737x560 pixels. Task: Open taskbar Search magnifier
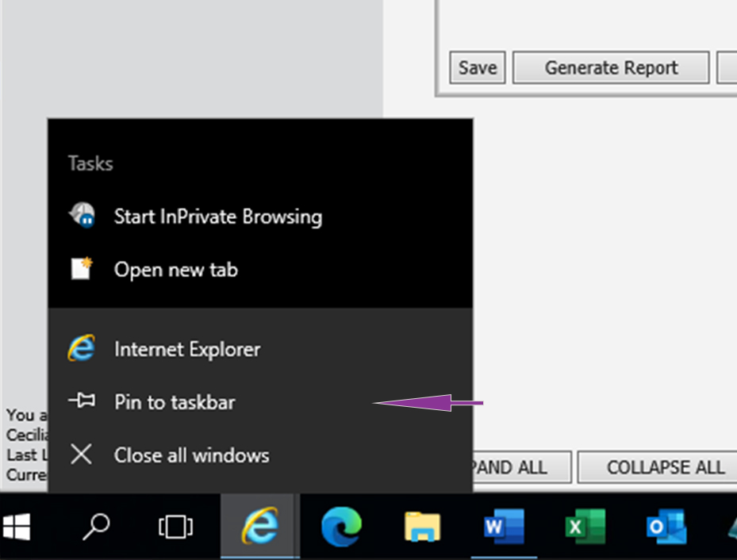[x=96, y=526]
